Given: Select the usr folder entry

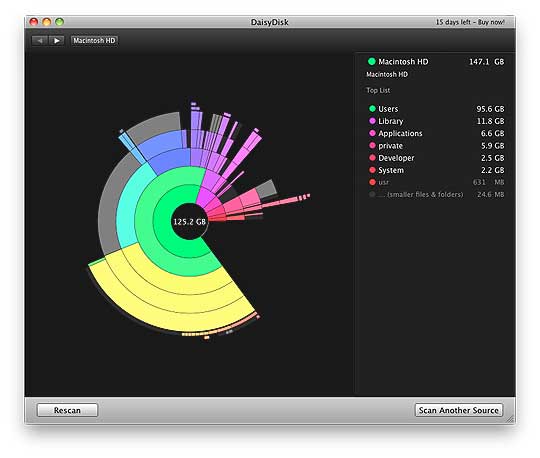Looking at the screenshot, I should click(436, 182).
